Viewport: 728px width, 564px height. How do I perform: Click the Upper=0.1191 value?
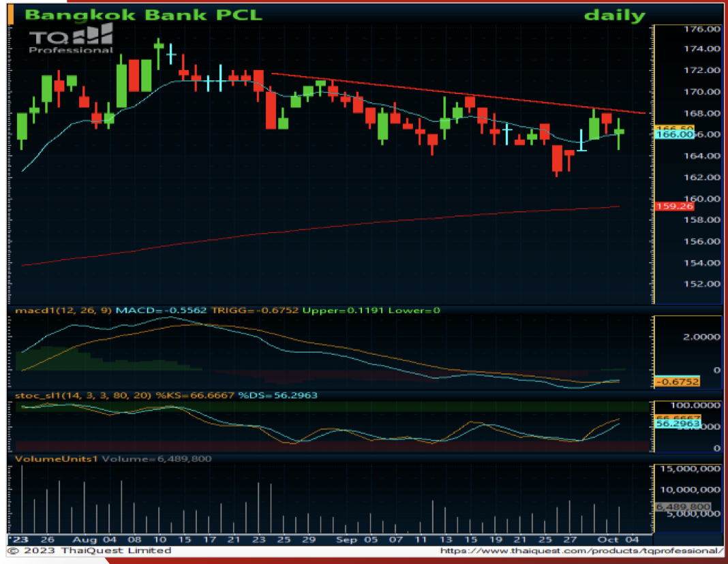pos(343,311)
